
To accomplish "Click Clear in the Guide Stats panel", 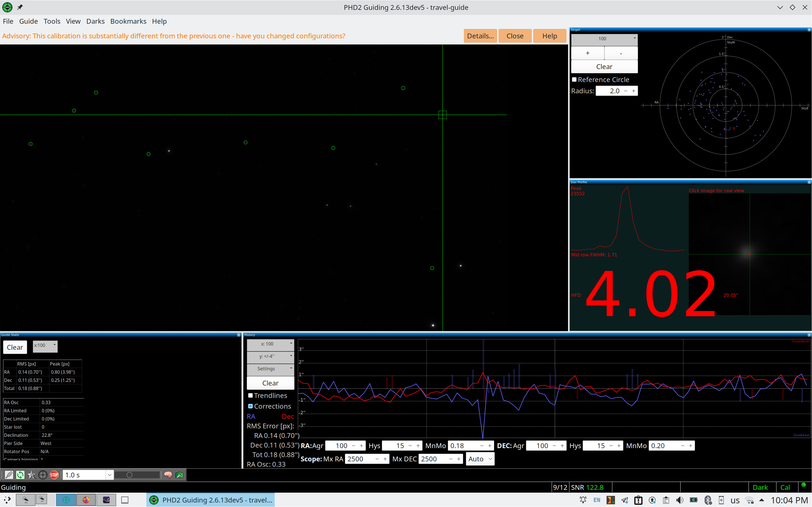I will point(15,347).
